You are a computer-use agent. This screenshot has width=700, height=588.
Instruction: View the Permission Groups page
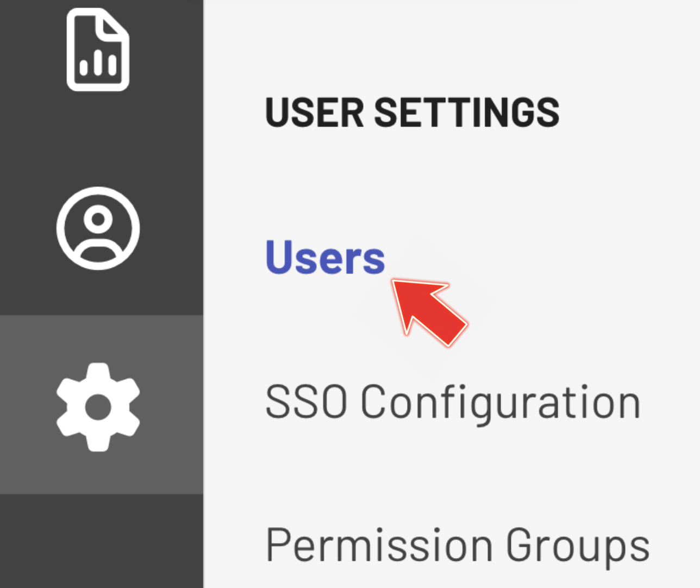[x=457, y=545]
